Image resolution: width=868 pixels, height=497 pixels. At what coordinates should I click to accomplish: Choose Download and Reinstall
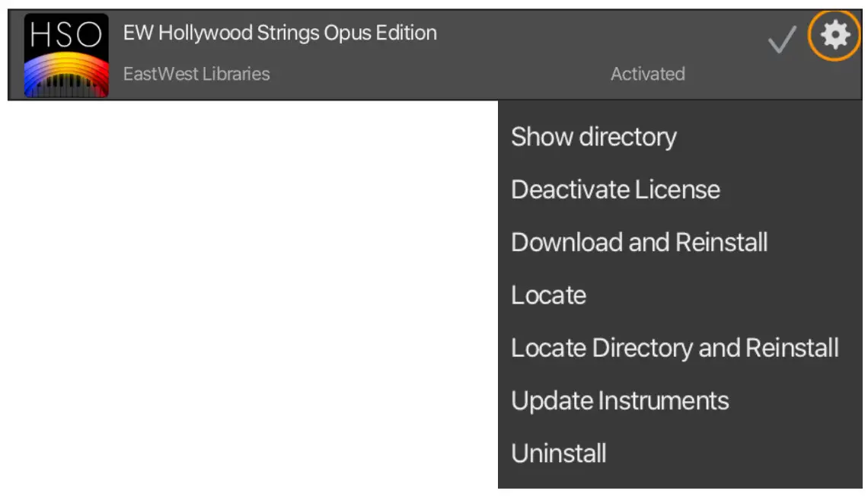coord(640,242)
